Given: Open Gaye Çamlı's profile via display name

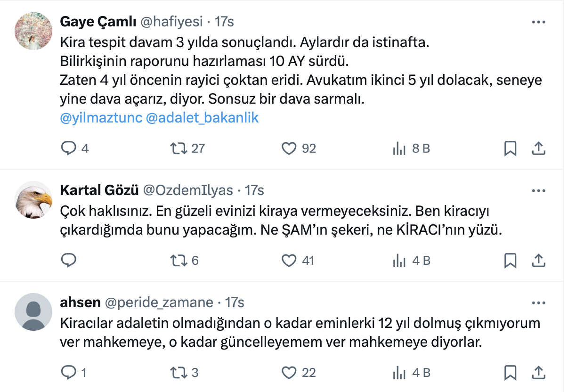Looking at the screenshot, I should (x=98, y=22).
